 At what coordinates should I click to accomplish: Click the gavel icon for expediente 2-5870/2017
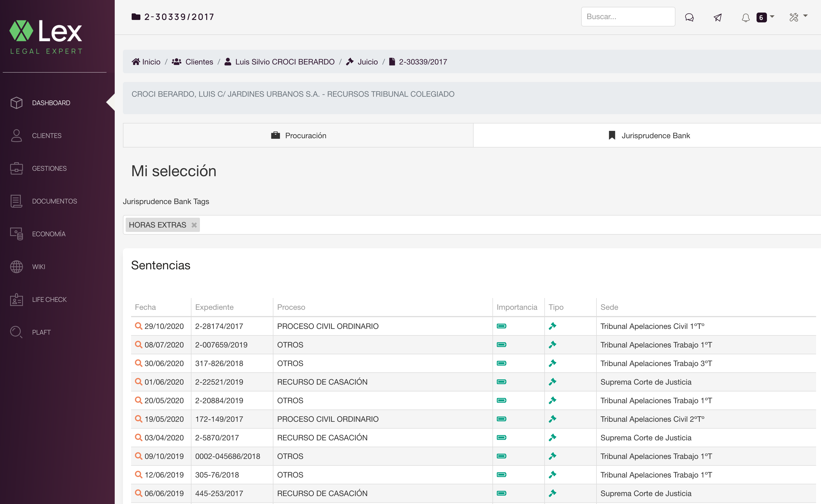(553, 437)
